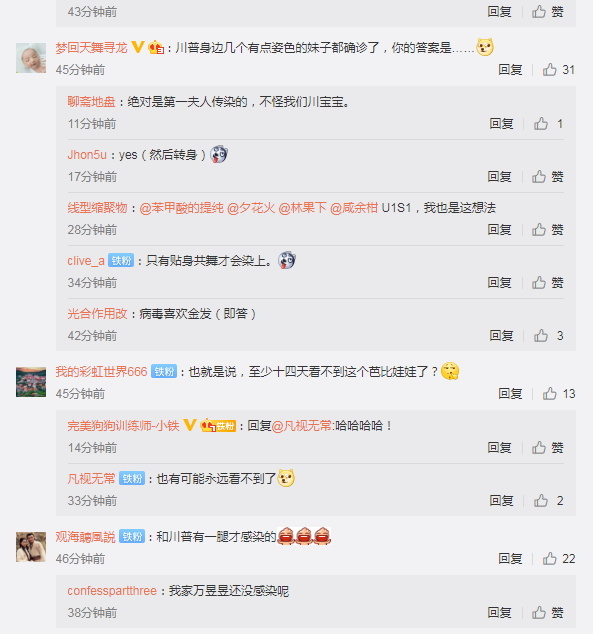Reply to clive_a's comment
593x634 pixels.
[499, 283]
